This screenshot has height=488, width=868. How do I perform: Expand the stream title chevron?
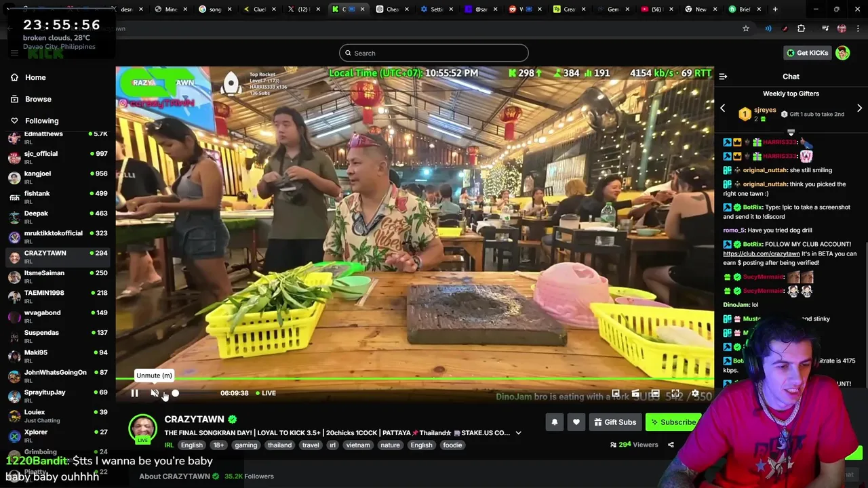click(518, 433)
